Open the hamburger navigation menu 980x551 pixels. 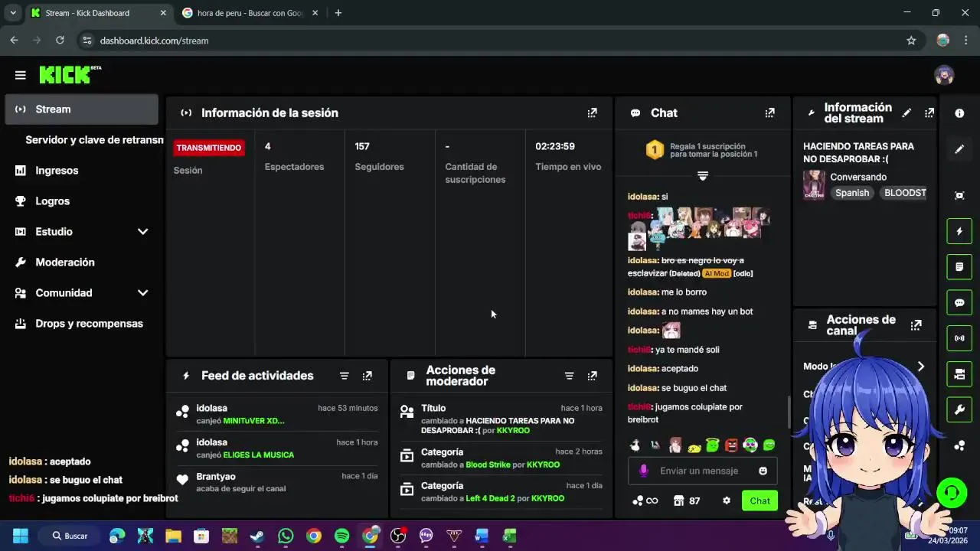[x=21, y=75]
